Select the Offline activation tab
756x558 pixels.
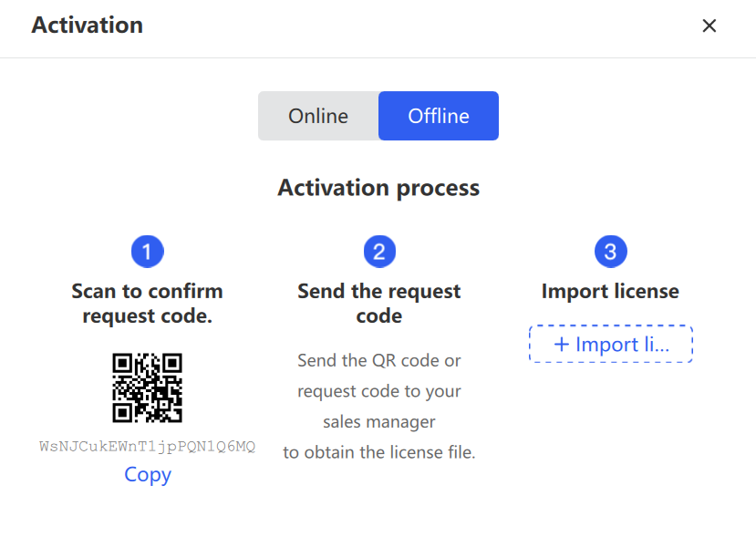pyautogui.click(x=439, y=116)
